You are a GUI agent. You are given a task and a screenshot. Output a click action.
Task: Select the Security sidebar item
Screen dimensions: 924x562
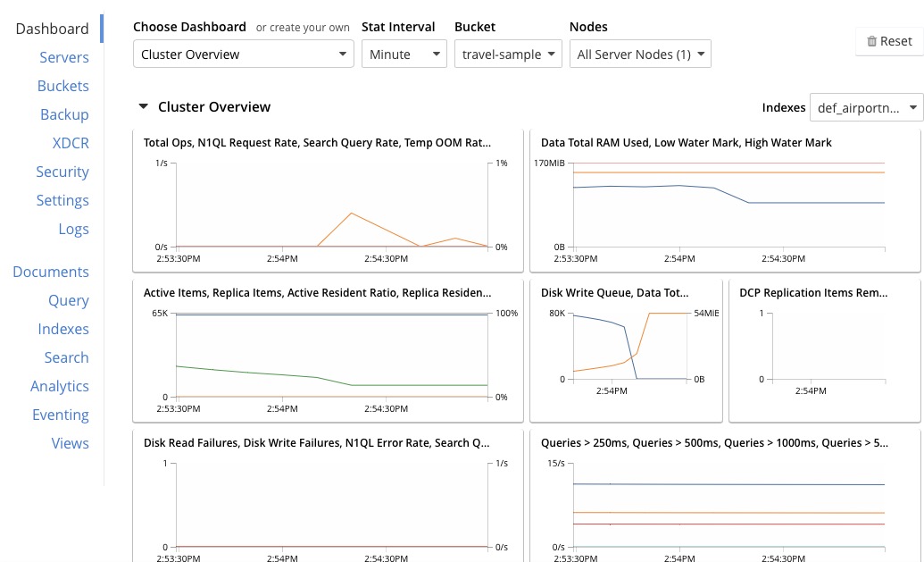(x=62, y=172)
